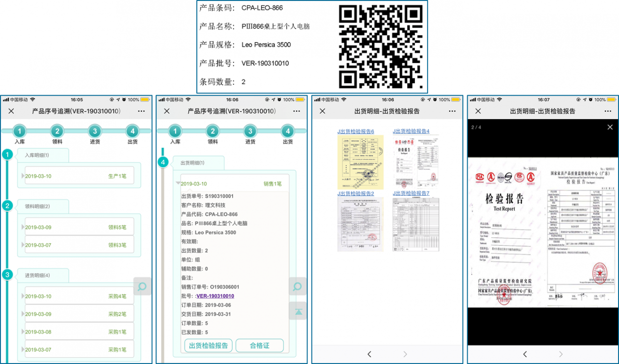
Task: Open the J出货检验报告6 link
Action: click(x=356, y=131)
